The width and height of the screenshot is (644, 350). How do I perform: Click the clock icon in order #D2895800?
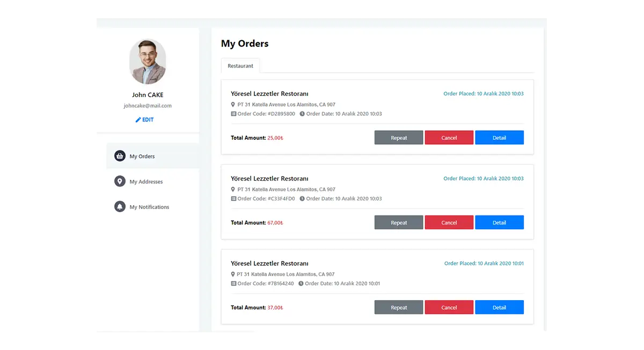302,114
